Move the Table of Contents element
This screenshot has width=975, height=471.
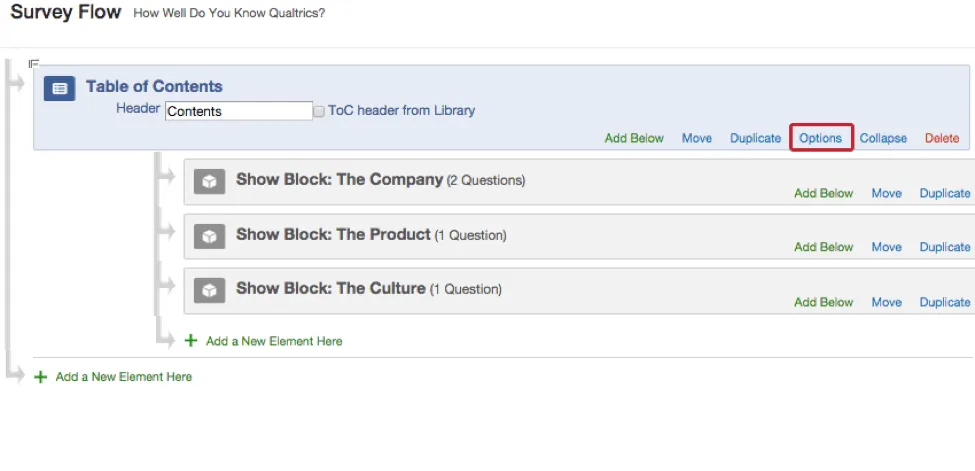click(697, 138)
